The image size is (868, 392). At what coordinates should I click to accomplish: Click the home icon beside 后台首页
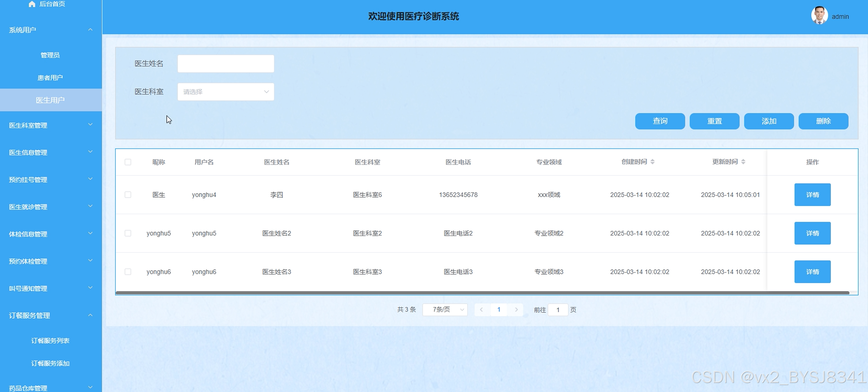pyautogui.click(x=32, y=4)
